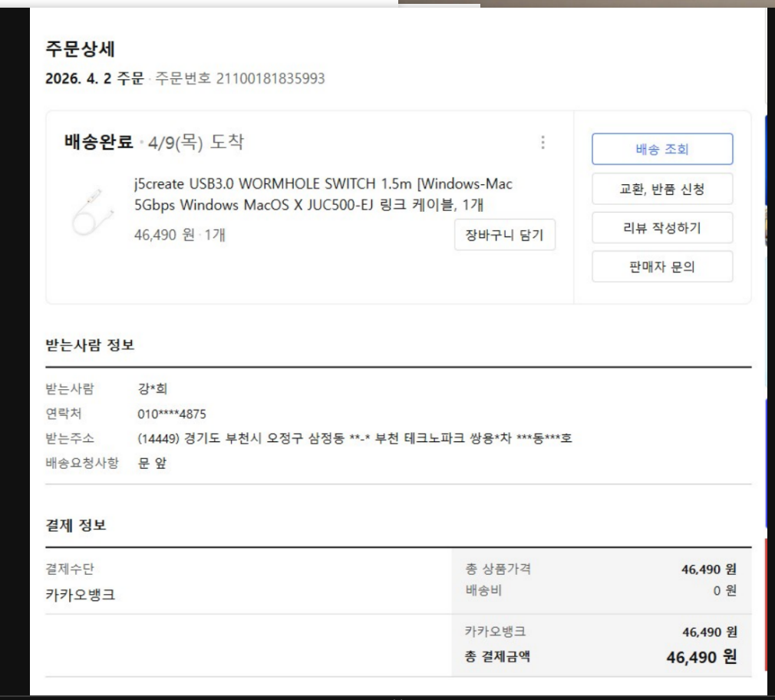Click the 판매자 문의 button
The height and width of the screenshot is (700, 775).
point(662,267)
